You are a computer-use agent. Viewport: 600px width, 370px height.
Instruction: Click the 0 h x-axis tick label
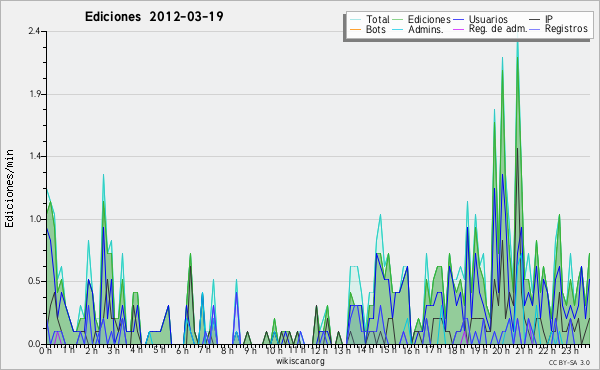tap(45, 350)
